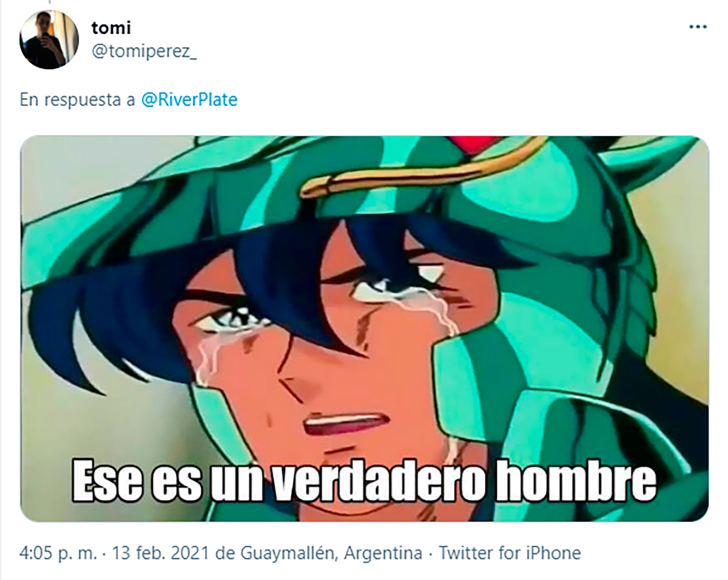This screenshot has width=728, height=580.
Task: Open tomi's round profile avatar
Action: [x=49, y=39]
